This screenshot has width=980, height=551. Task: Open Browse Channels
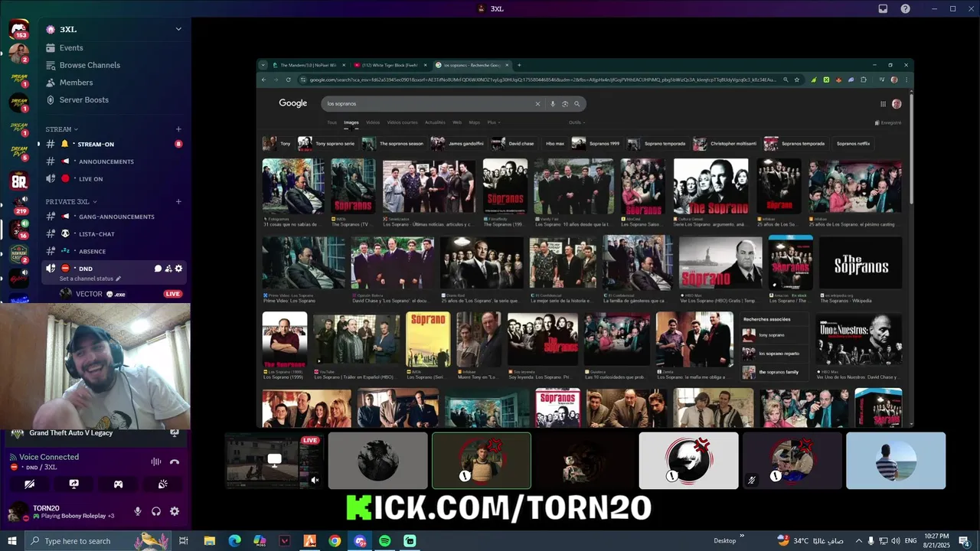click(115, 65)
